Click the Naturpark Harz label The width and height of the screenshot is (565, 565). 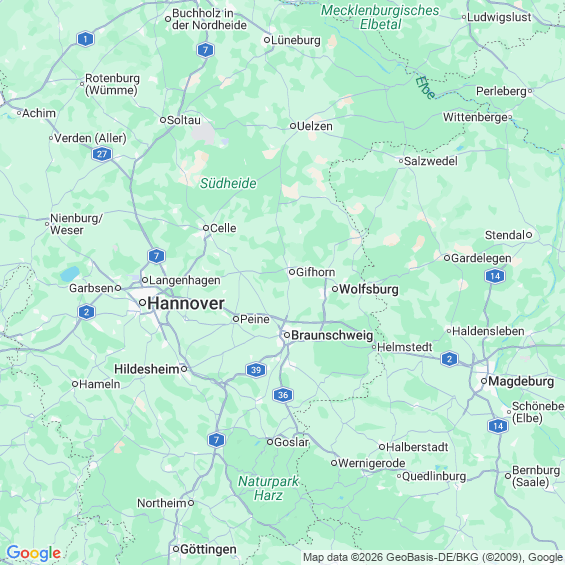click(268, 488)
